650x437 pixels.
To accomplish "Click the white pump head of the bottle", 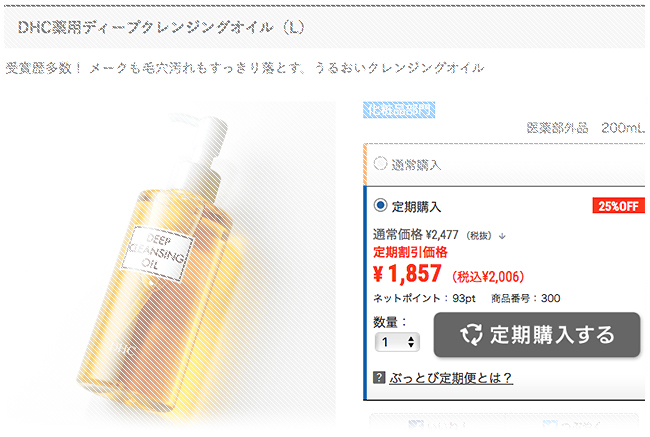I will [205, 141].
